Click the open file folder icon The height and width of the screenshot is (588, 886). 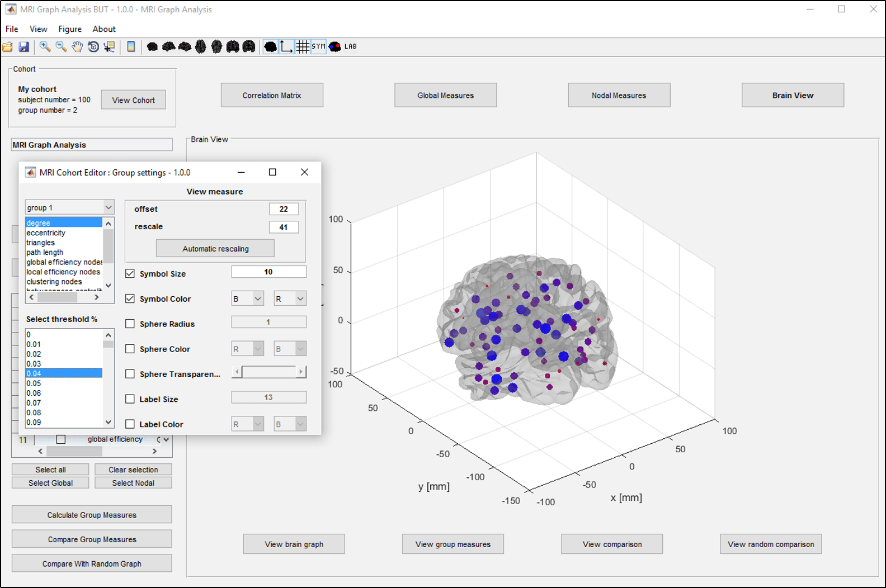[x=8, y=47]
